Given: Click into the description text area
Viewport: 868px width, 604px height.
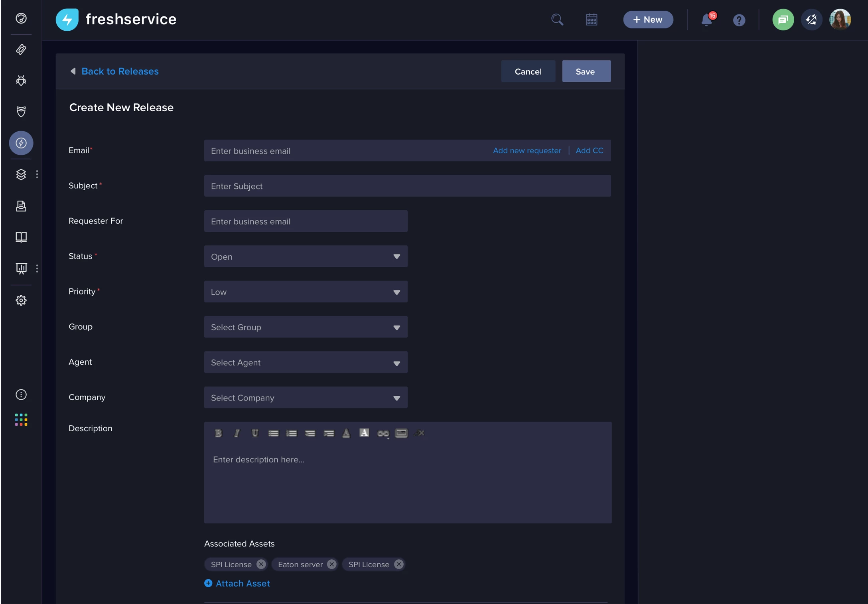Looking at the screenshot, I should coord(408,484).
